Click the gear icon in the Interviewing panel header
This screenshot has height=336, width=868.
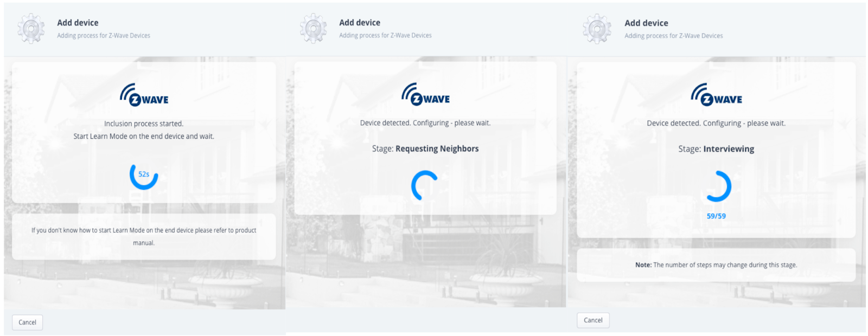pyautogui.click(x=597, y=29)
